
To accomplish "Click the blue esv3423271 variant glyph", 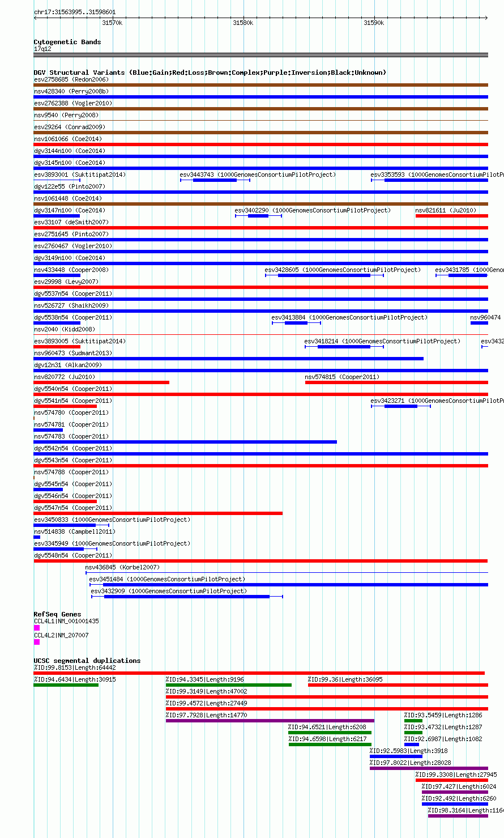I will coord(401,406).
